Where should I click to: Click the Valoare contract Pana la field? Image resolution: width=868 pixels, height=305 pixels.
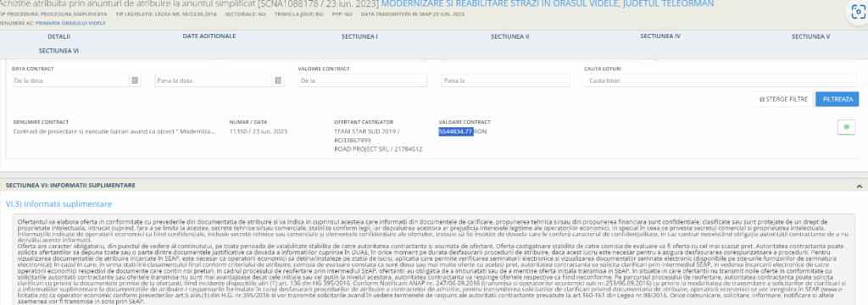tap(505, 80)
